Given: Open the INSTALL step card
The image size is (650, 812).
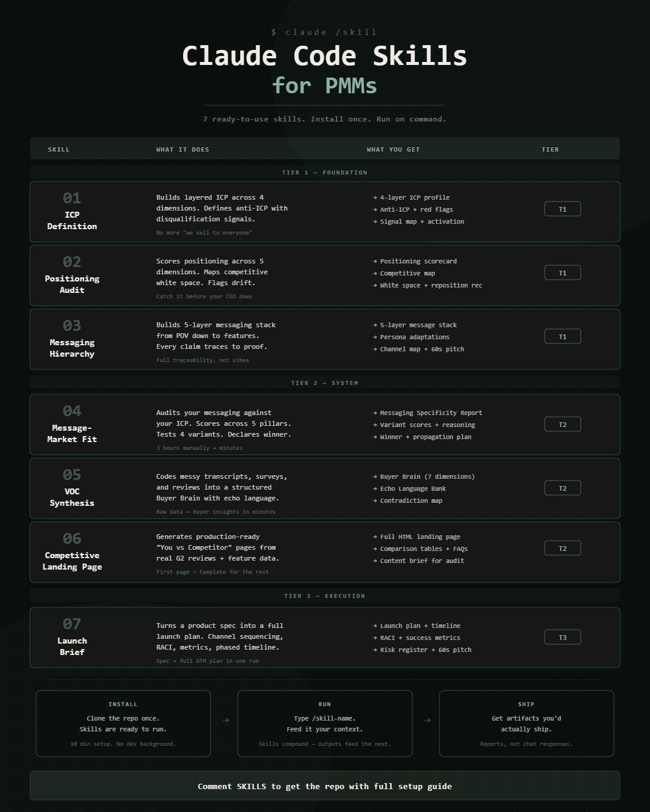Looking at the screenshot, I should pyautogui.click(x=123, y=723).
